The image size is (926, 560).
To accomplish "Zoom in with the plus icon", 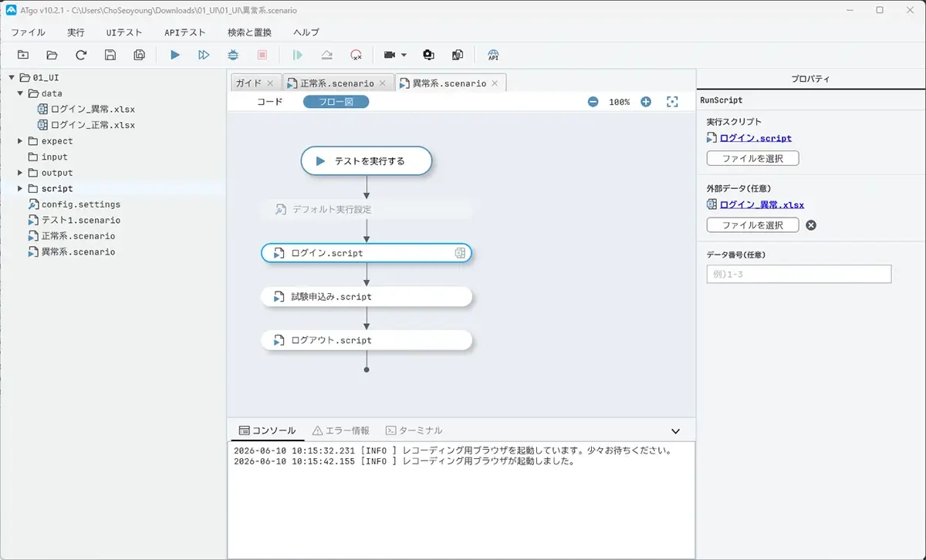I will point(646,102).
